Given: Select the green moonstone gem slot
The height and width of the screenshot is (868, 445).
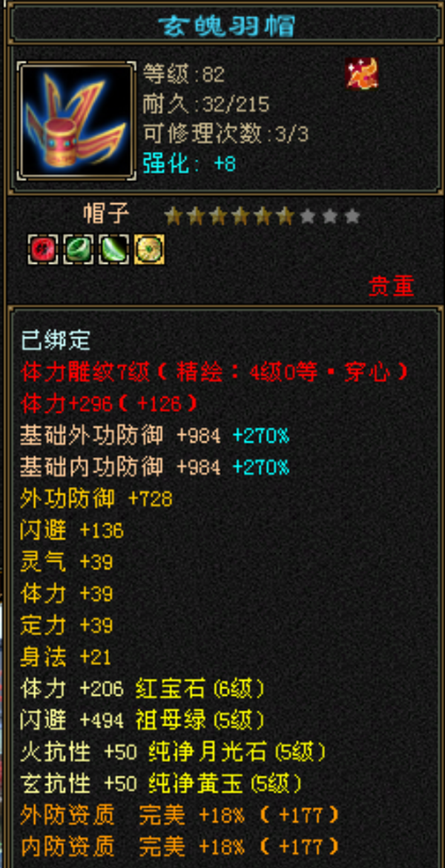Looking at the screenshot, I should pos(113,249).
